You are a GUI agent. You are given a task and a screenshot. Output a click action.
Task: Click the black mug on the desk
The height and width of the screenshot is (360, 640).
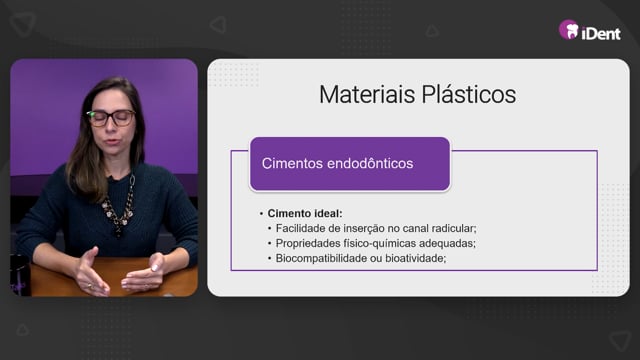point(20,275)
